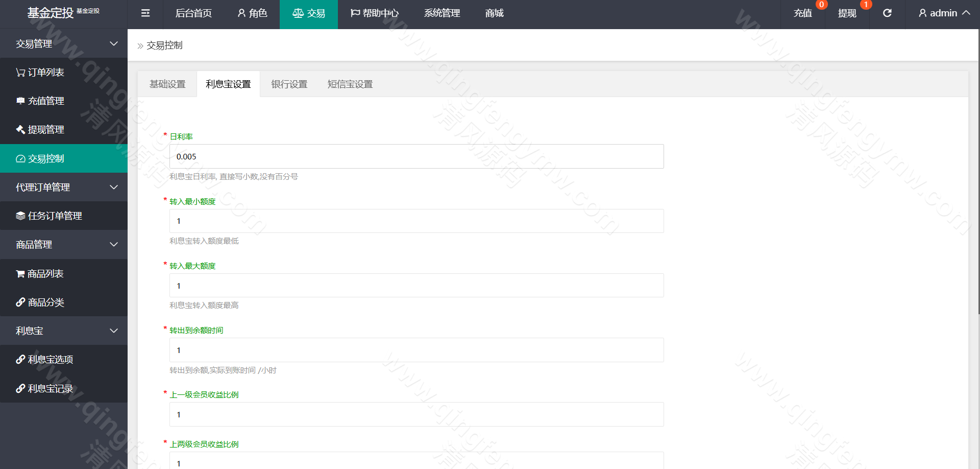
Task: Click the hamburger sidebar collapse icon
Action: (145, 13)
